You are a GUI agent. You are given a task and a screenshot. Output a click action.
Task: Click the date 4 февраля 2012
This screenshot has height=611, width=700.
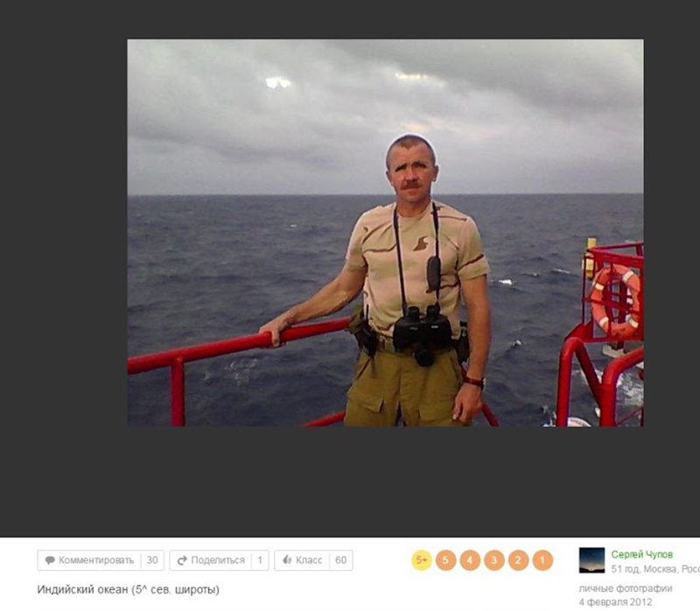(617, 602)
